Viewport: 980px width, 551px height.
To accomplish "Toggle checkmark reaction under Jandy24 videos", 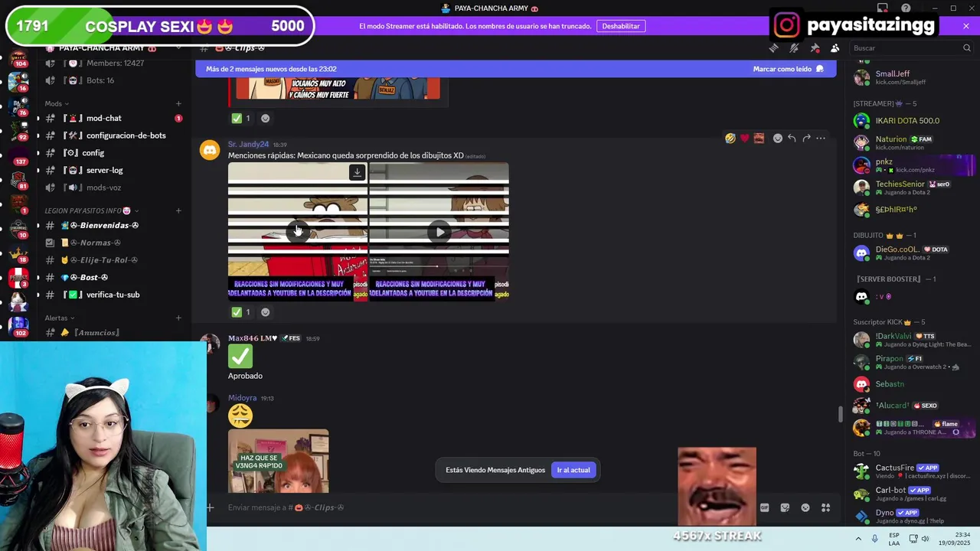I will coord(241,311).
